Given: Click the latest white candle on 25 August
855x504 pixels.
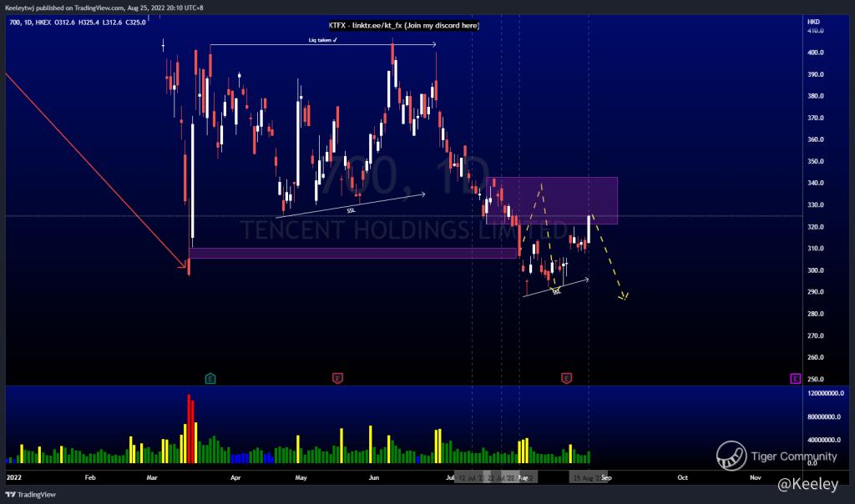Looking at the screenshot, I should coord(589,229).
